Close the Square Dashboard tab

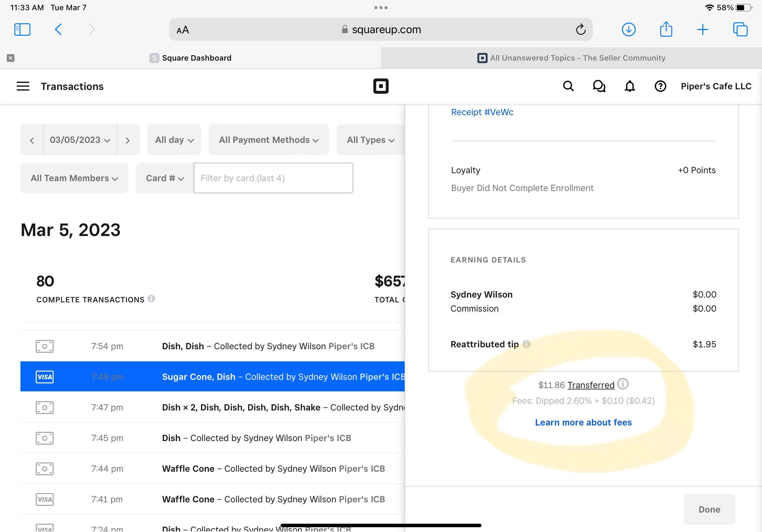(x=11, y=58)
